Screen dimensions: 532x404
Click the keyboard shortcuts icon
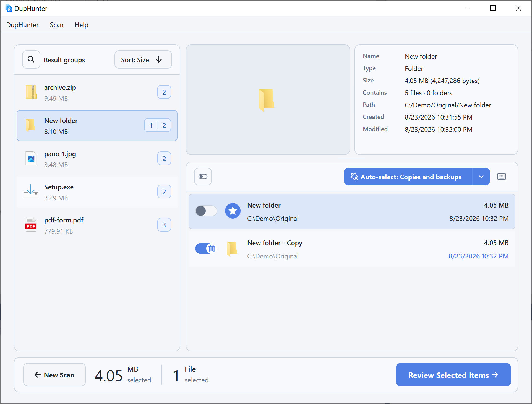(x=502, y=177)
